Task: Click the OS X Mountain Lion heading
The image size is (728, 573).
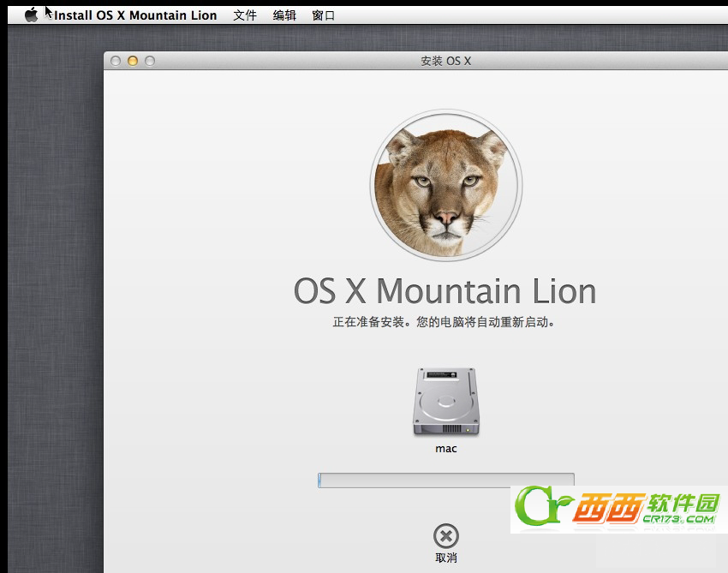Action: click(x=445, y=291)
